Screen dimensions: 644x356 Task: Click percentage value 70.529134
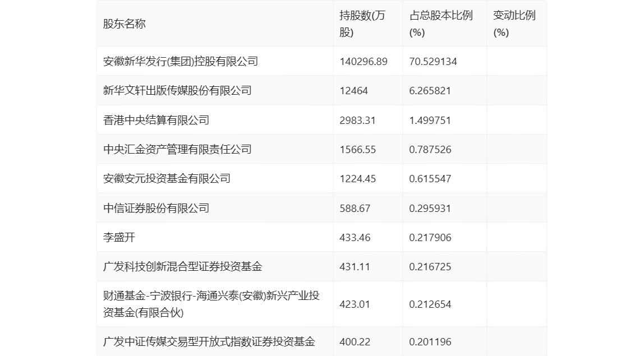click(x=433, y=62)
